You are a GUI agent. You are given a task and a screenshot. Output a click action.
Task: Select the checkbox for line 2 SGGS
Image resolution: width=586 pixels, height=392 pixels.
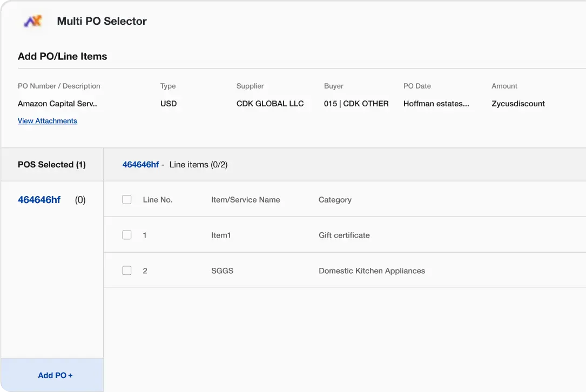click(x=127, y=271)
